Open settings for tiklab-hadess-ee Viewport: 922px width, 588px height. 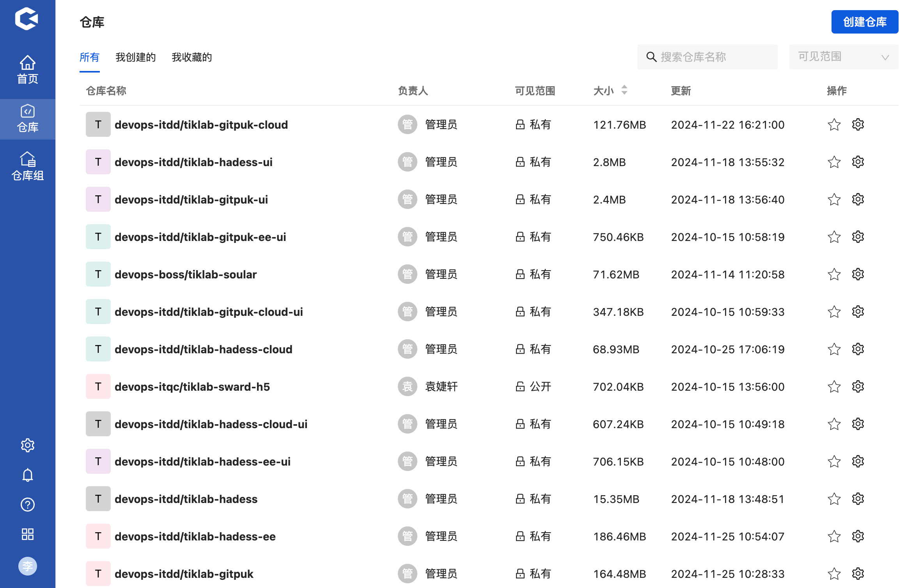pos(858,537)
